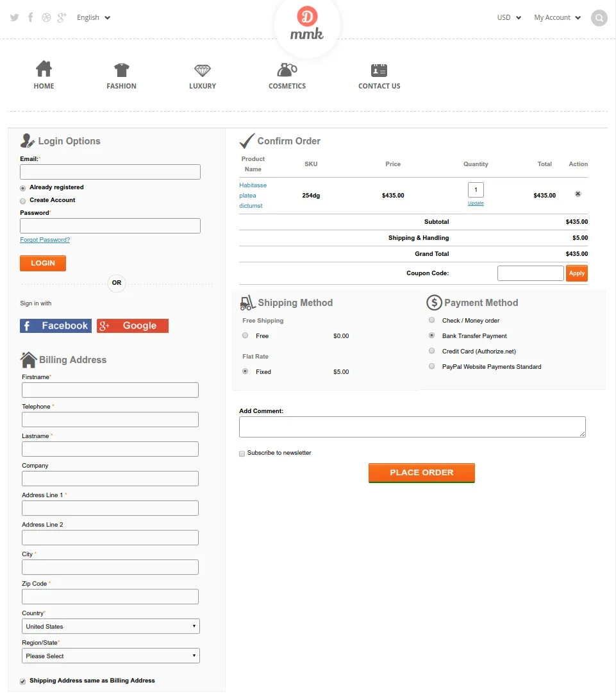The height and width of the screenshot is (696, 616).
Task: Select the Create Account radio button
Action: (23, 201)
